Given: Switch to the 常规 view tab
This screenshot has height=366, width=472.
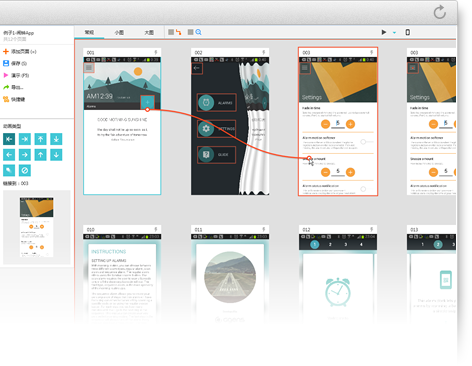Looking at the screenshot, I should (x=89, y=32).
